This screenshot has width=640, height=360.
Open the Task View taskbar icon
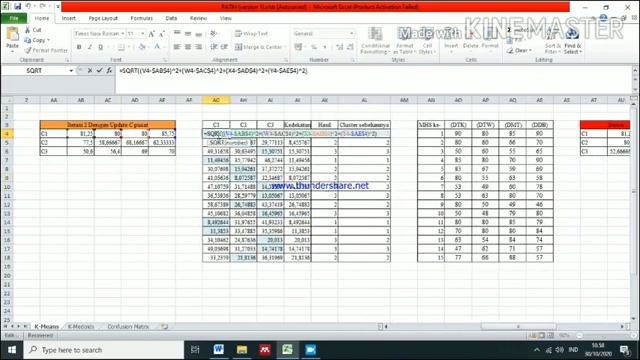[195, 350]
